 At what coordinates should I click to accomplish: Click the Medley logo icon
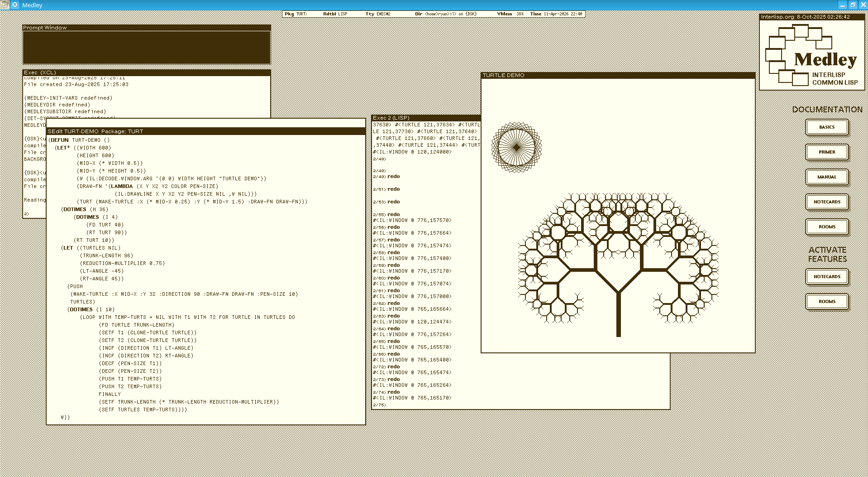pos(811,55)
